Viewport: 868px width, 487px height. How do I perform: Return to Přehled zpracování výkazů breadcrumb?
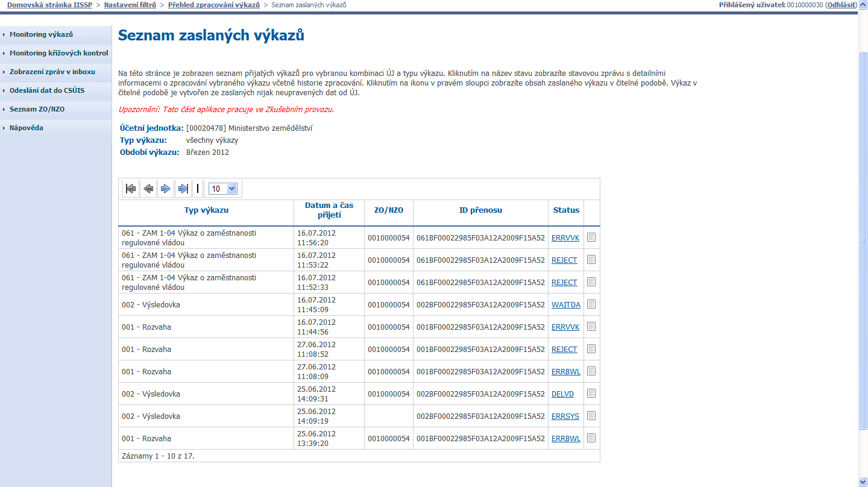coord(213,5)
